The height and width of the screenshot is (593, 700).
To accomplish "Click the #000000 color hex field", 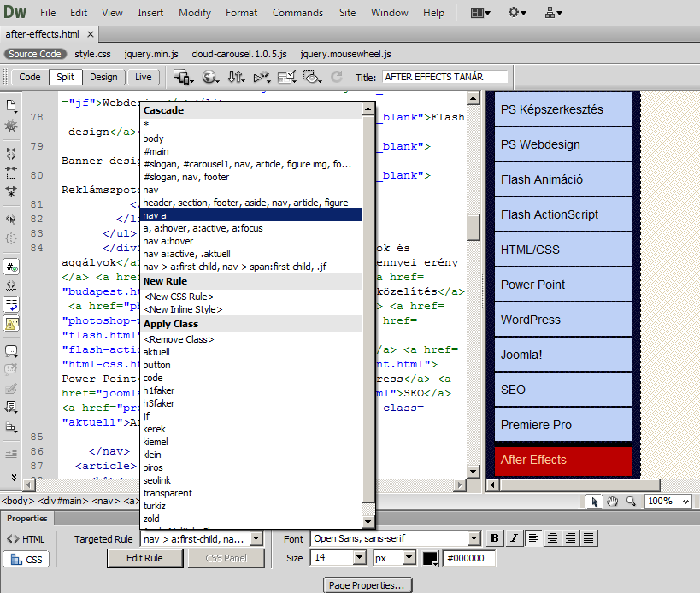I will (468, 558).
